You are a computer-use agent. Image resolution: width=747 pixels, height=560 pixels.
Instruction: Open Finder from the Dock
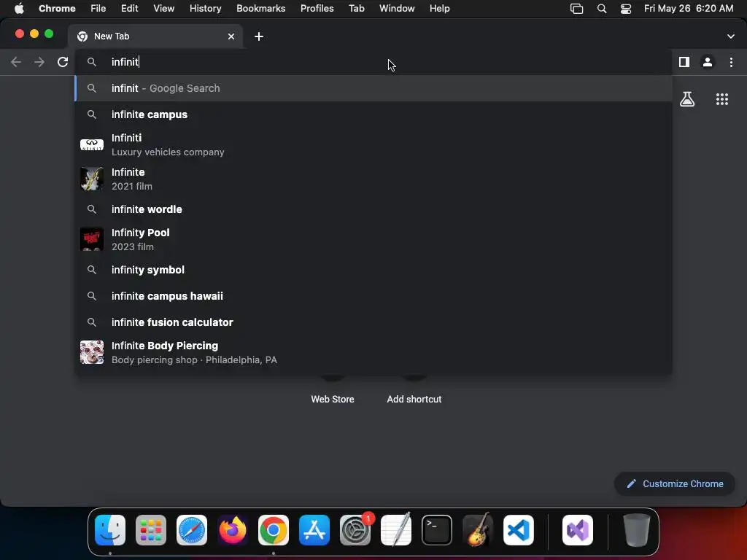(x=110, y=530)
